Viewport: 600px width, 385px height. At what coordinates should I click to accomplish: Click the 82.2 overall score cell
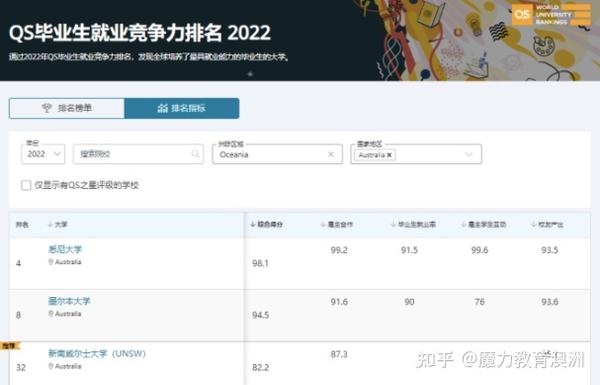(260, 367)
